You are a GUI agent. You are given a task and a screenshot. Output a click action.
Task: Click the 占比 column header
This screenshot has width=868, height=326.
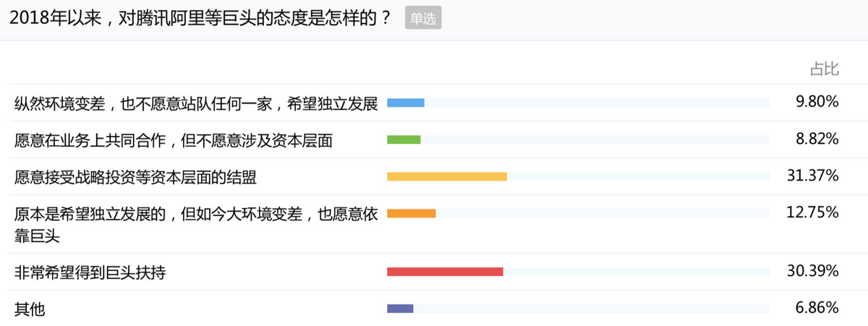[824, 69]
